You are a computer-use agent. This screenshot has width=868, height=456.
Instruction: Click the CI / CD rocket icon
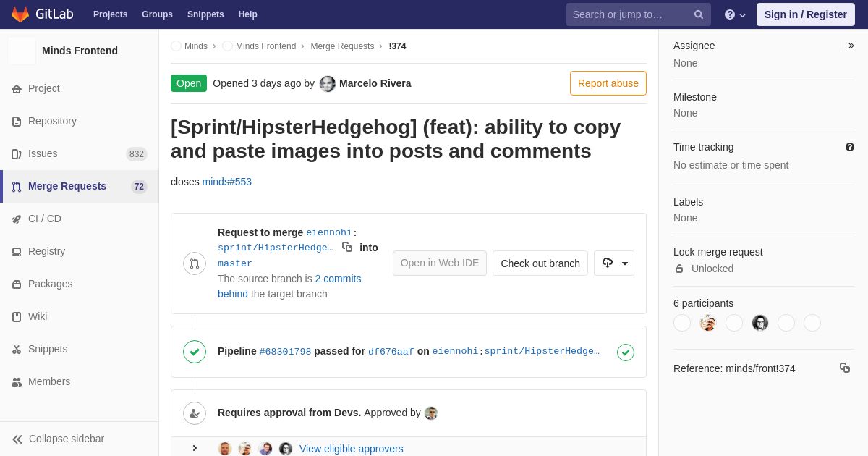click(17, 219)
